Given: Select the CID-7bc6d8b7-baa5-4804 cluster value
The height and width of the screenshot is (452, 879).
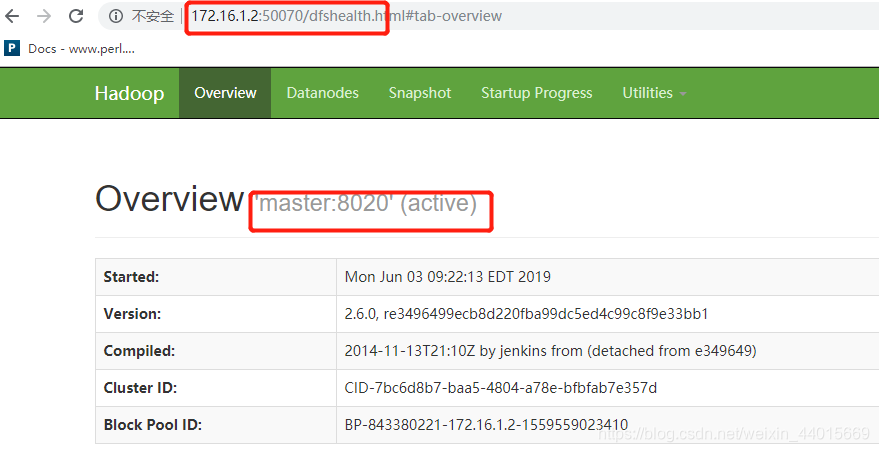Looking at the screenshot, I should click(501, 388).
